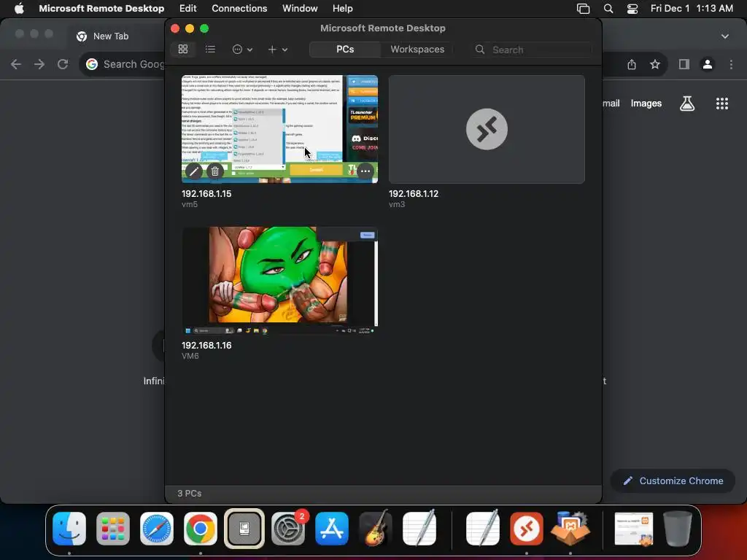The image size is (747, 560).
Task: Select the PCs tab
Action: [345, 49]
